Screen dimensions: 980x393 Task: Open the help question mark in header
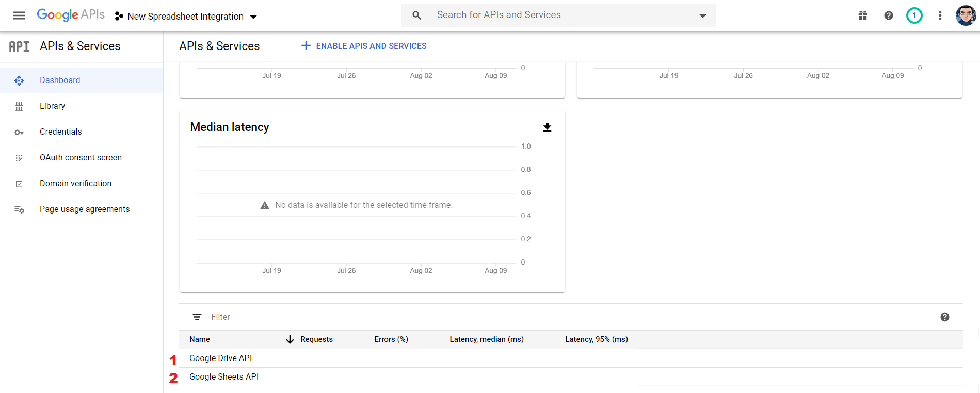889,15
